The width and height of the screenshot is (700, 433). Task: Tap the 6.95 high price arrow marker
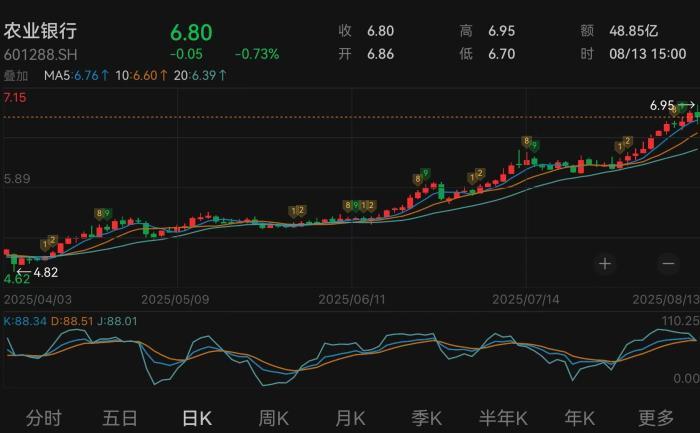(672, 105)
